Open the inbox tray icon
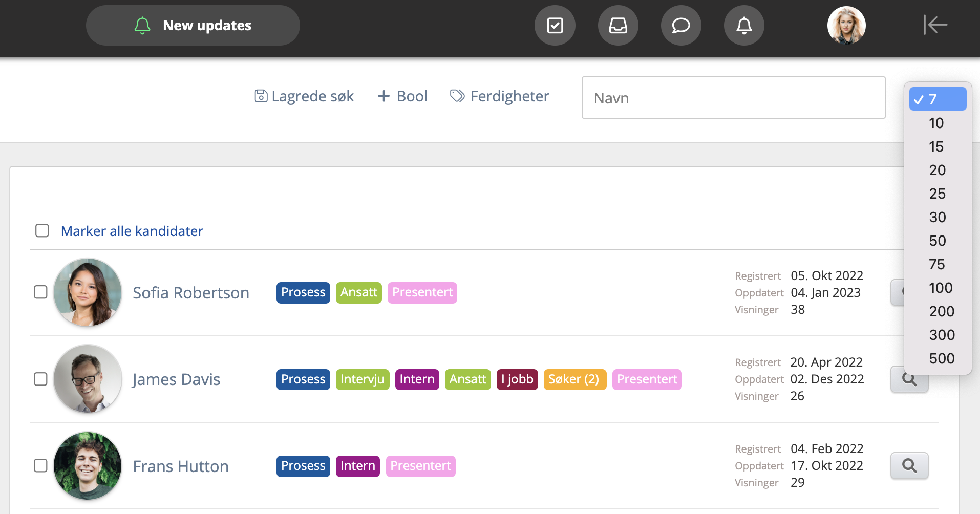The width and height of the screenshot is (980, 514). [618, 26]
